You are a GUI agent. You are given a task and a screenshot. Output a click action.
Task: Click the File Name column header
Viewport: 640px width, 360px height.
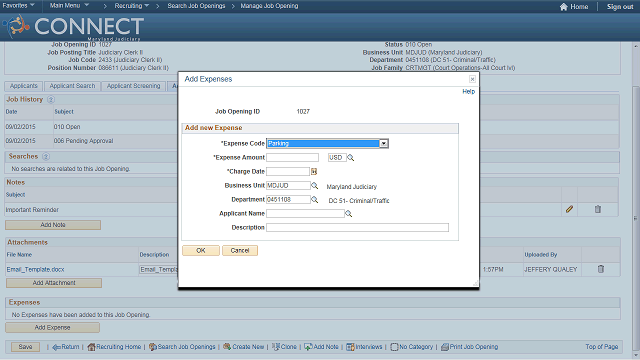point(19,255)
